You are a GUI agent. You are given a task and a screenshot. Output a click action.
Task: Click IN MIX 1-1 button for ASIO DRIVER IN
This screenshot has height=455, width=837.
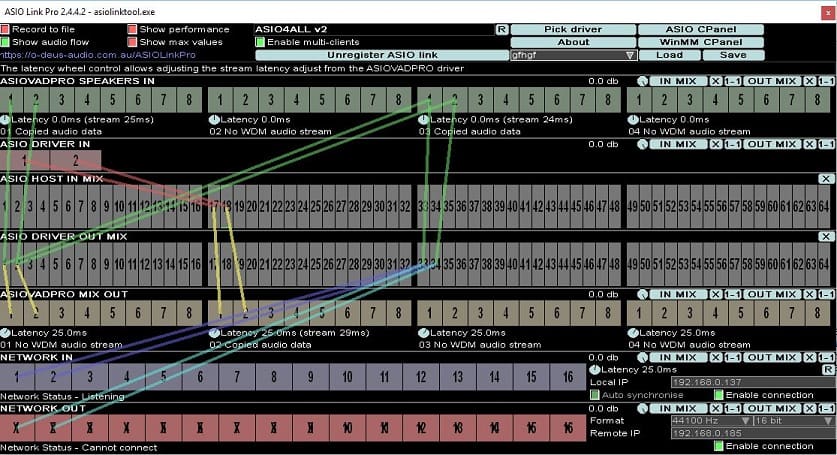(x=733, y=144)
